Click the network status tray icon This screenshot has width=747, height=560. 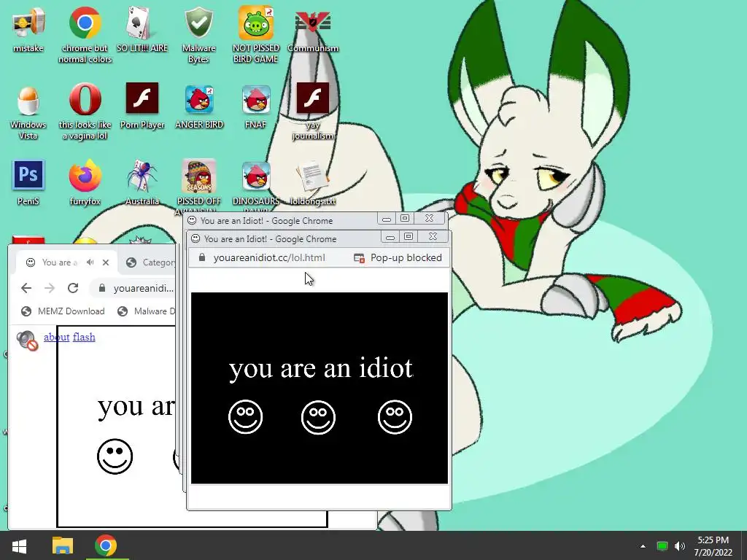[662, 545]
